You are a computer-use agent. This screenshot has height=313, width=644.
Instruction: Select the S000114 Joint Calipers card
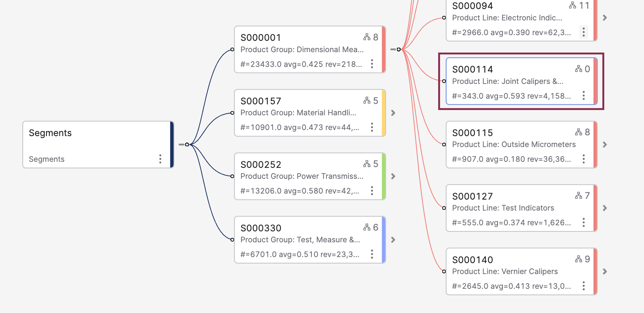pos(511,81)
